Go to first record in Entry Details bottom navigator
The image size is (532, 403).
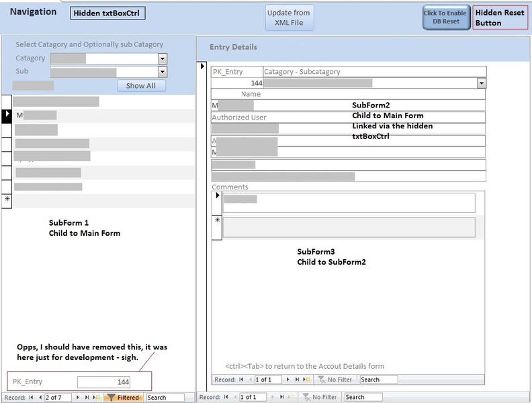click(x=227, y=398)
